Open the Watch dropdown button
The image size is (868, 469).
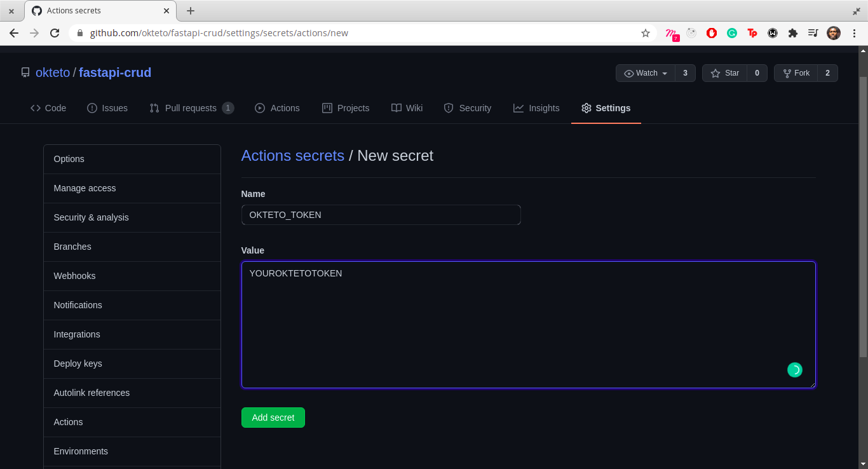pyautogui.click(x=646, y=73)
